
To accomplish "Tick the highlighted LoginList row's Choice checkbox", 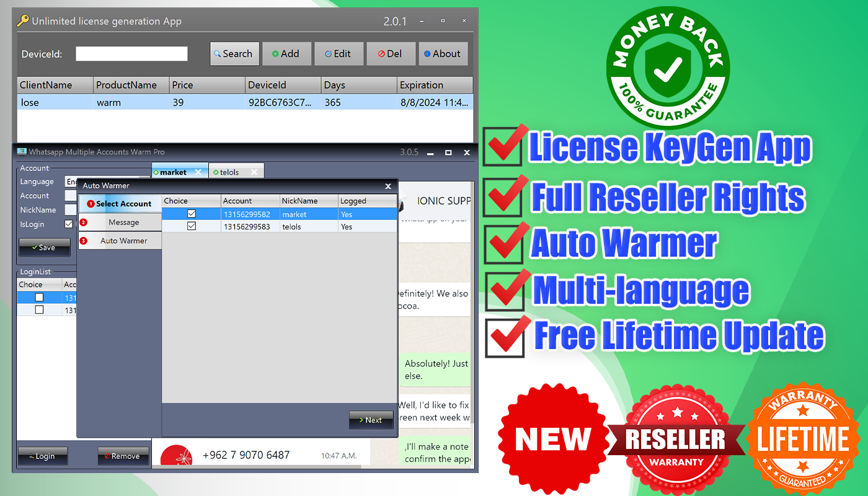I will coord(39,298).
